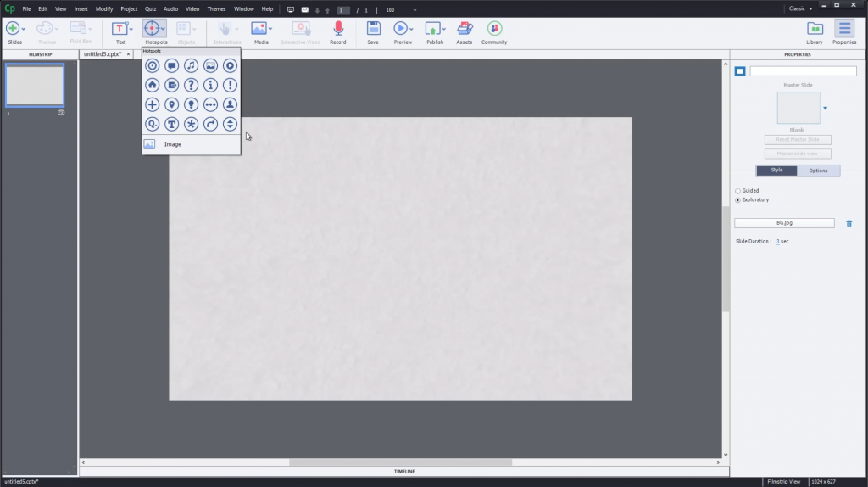Select the three dots hotspot icon
The height and width of the screenshot is (487, 868).
pyautogui.click(x=210, y=104)
